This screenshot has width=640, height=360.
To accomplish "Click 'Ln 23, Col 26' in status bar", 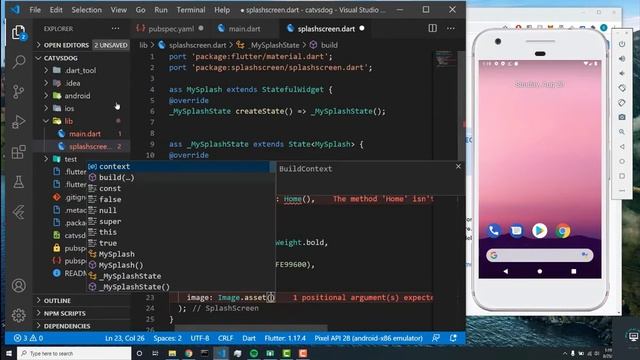I will point(124,338).
